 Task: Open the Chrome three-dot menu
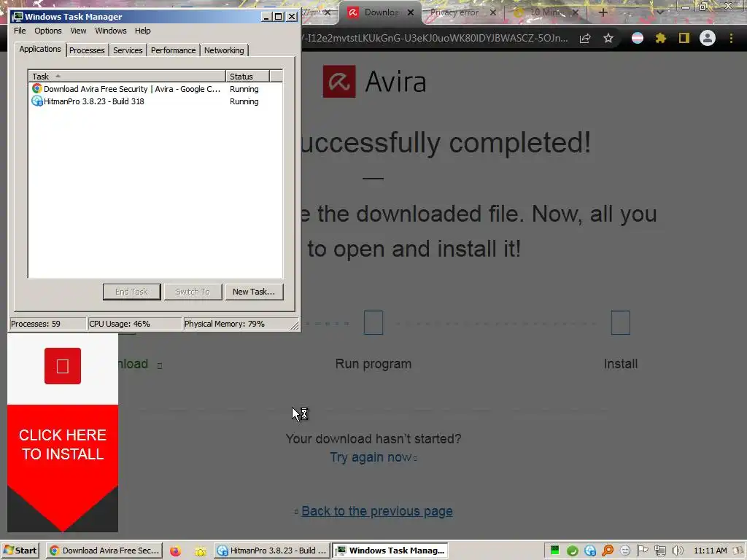coord(731,38)
